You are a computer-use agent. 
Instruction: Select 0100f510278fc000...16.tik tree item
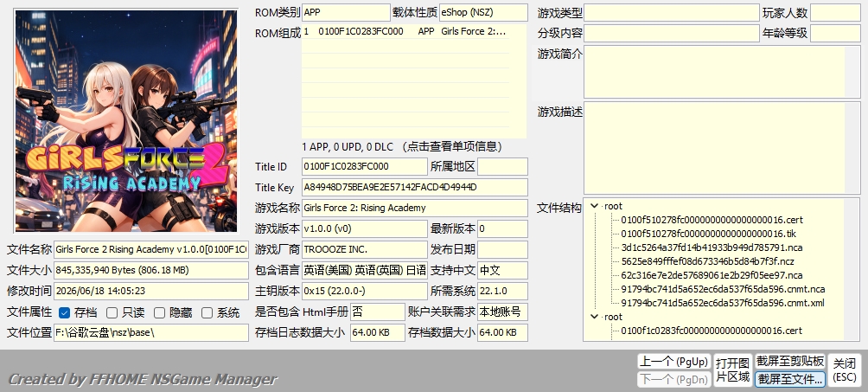click(x=708, y=234)
